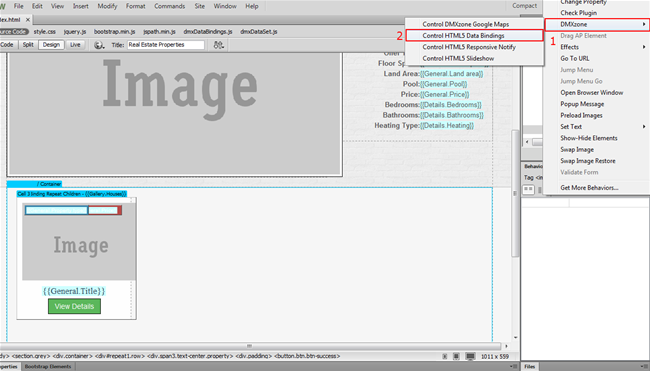
Task: Expand the Effects submenu
Action: coord(597,47)
